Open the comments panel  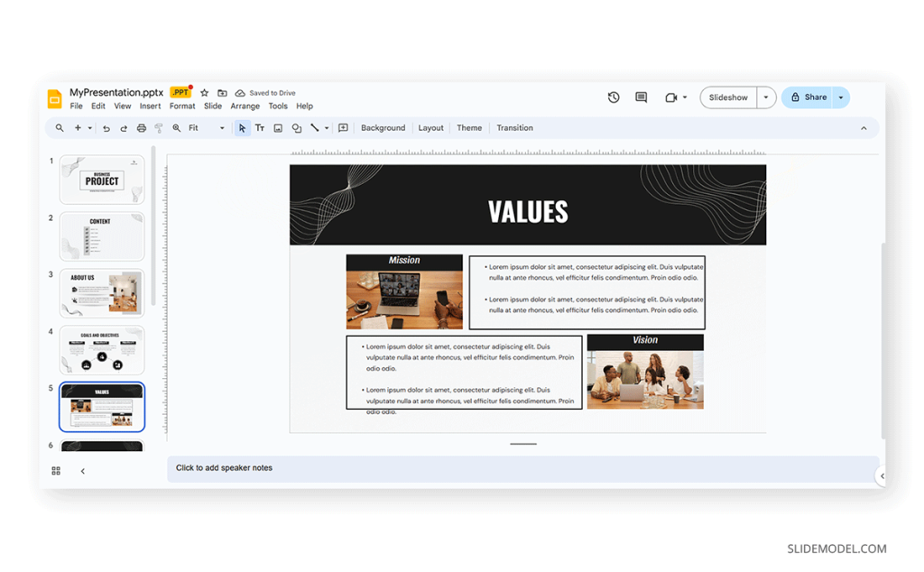[641, 97]
